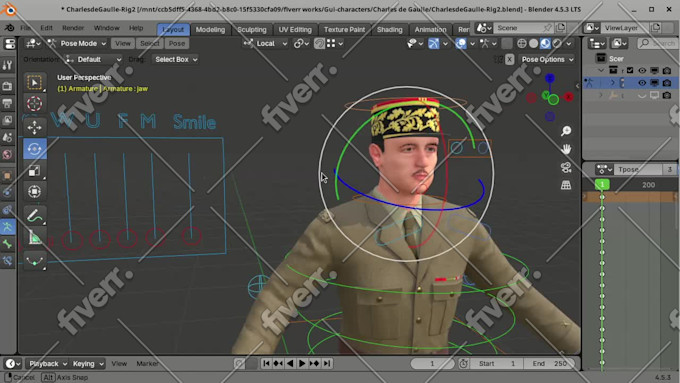Image resolution: width=680 pixels, height=383 pixels.
Task: Toggle viewport overlays
Action: 461,43
